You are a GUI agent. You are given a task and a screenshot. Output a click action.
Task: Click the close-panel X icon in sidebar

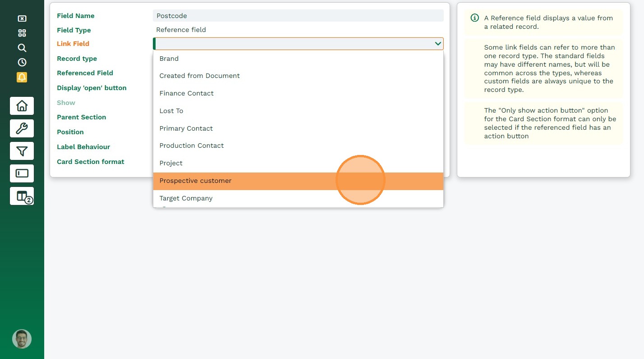22,18
